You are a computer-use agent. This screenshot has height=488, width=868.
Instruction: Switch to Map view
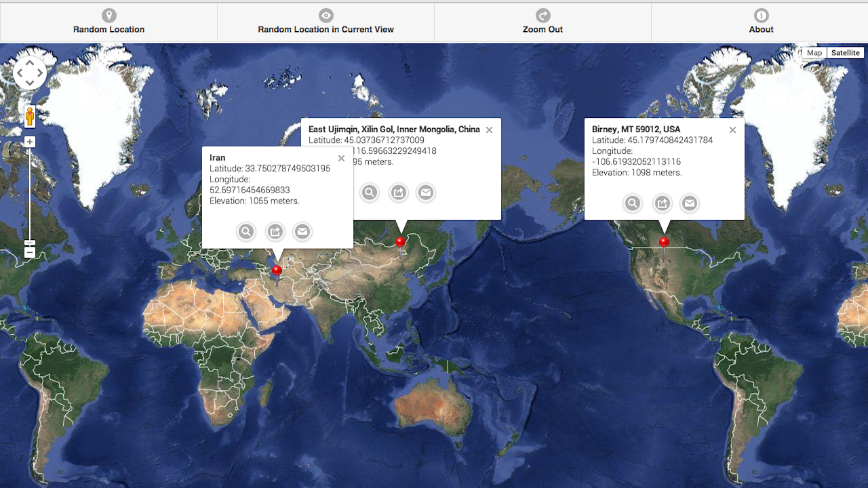[x=814, y=52]
